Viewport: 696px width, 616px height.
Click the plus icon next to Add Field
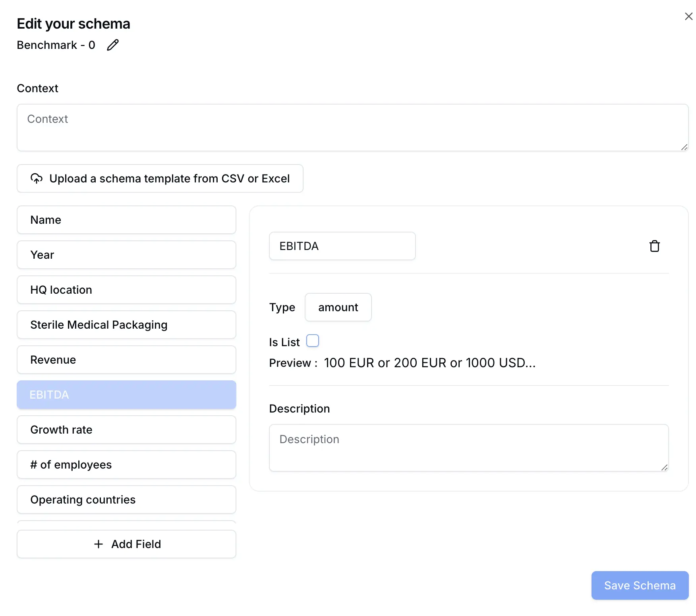click(x=98, y=544)
